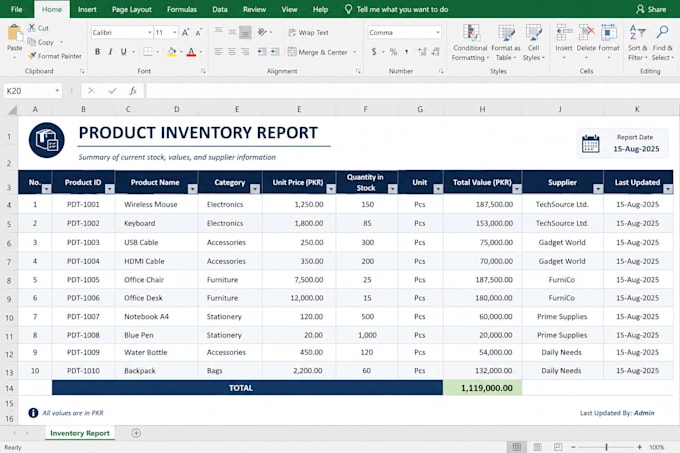Apply accounting dollar number format
The image size is (680, 453).
(374, 52)
